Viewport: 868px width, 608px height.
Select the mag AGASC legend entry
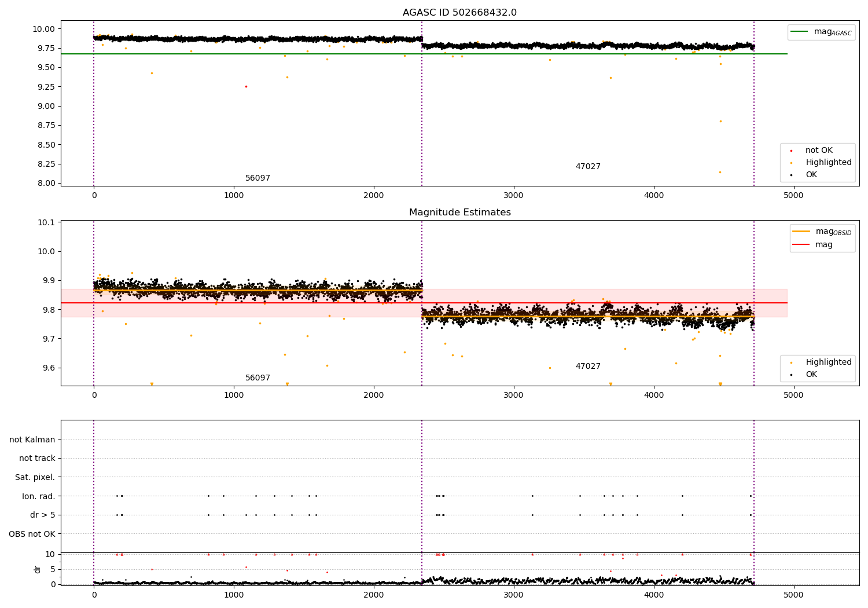coord(822,32)
